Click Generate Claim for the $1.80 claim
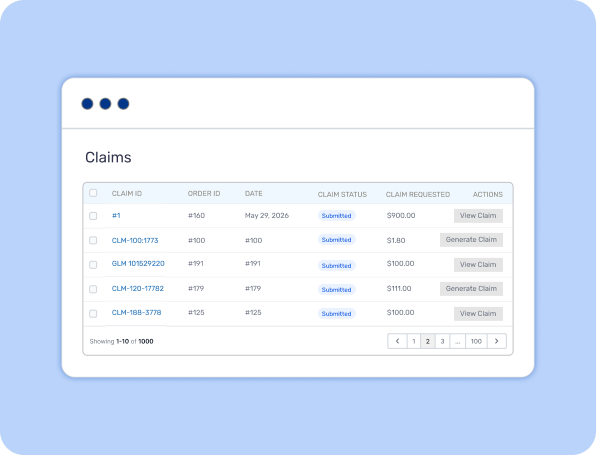596x455 pixels. [x=471, y=239]
